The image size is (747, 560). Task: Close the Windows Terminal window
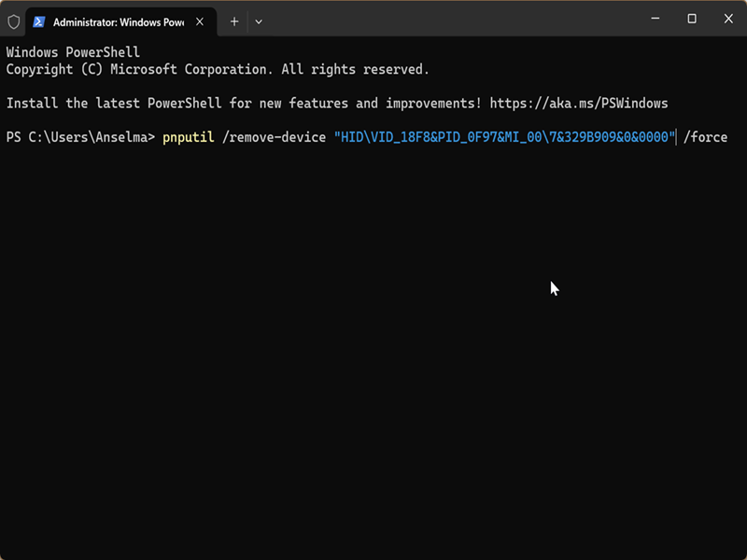click(x=728, y=19)
